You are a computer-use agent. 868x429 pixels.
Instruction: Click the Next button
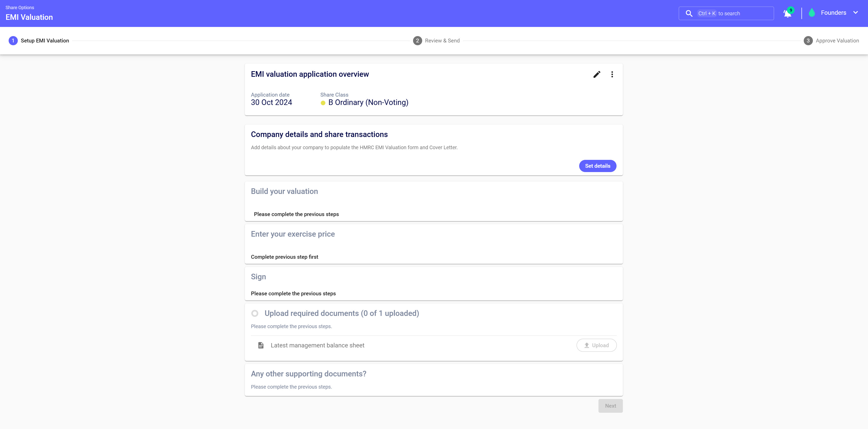coord(610,406)
